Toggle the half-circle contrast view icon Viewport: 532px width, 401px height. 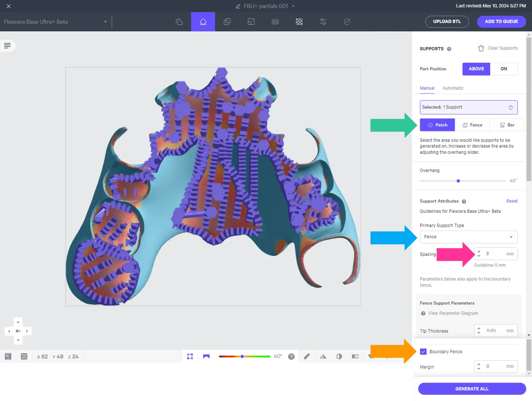(x=339, y=356)
